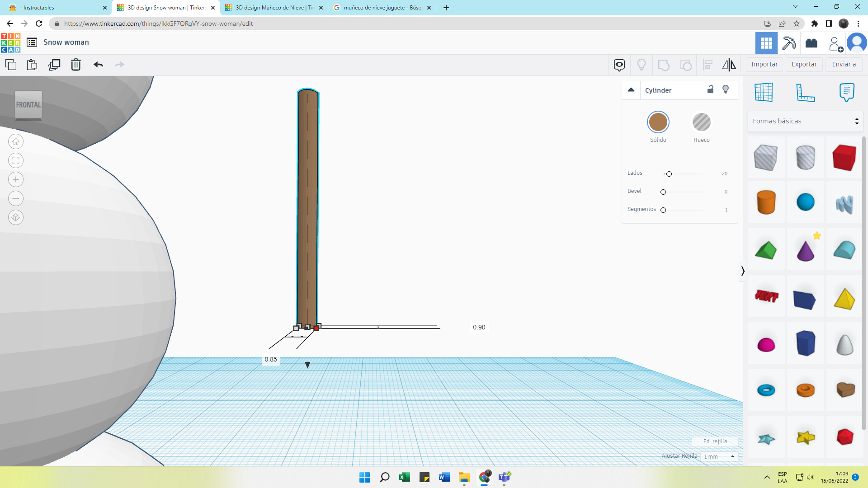Image resolution: width=868 pixels, height=488 pixels.
Task: Click the Undo arrow icon
Action: [98, 65]
